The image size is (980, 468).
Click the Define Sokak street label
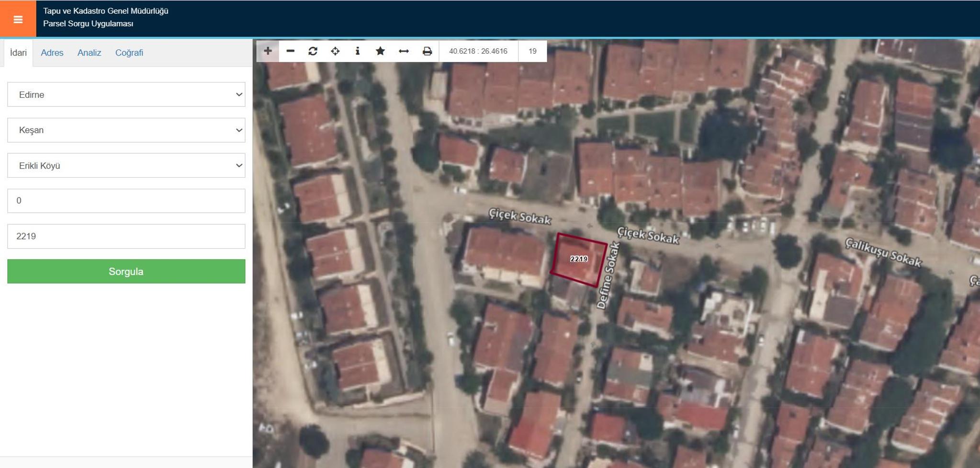pyautogui.click(x=608, y=276)
